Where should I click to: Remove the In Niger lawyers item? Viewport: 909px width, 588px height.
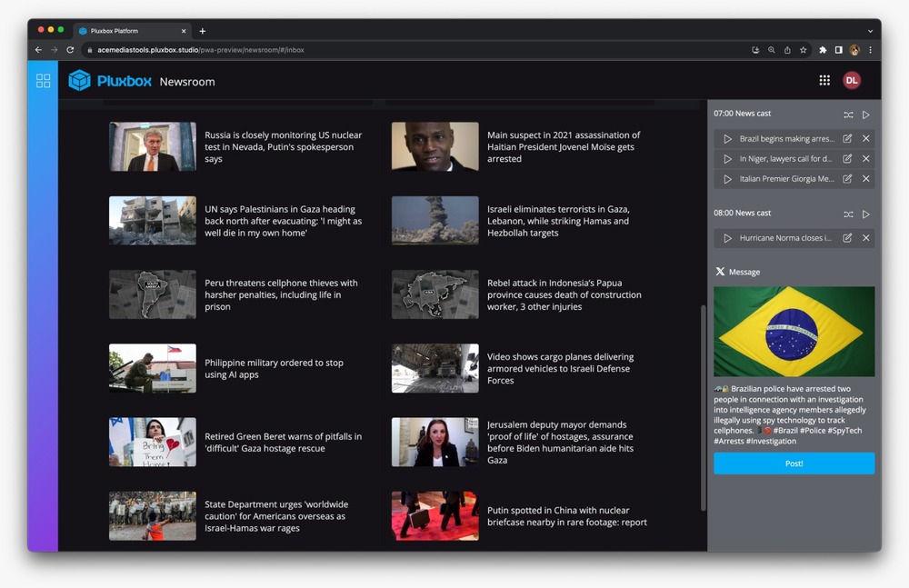tap(866, 159)
